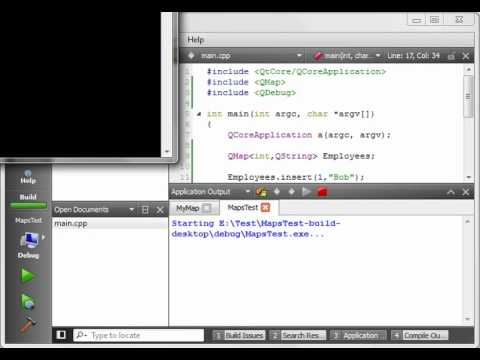480x360 pixels.
Task: Expand the target selector arrow beside the computer icon
Action: click(43, 237)
